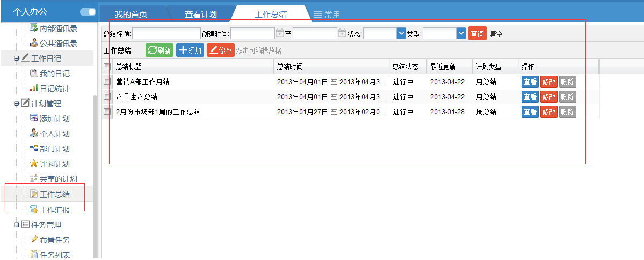Image resolution: width=644 pixels, height=260 pixels.
Task: Click the 部门计划 hierarchy icon
Action: (x=34, y=149)
